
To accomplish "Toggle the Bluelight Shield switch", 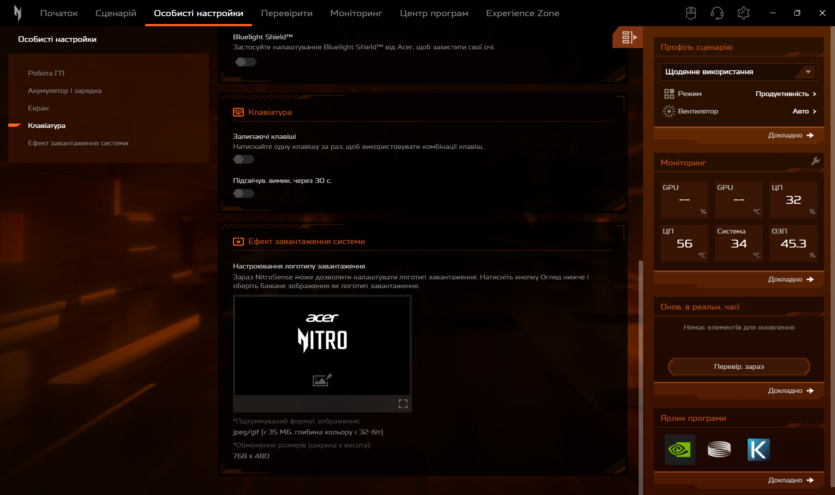I will pyautogui.click(x=244, y=62).
